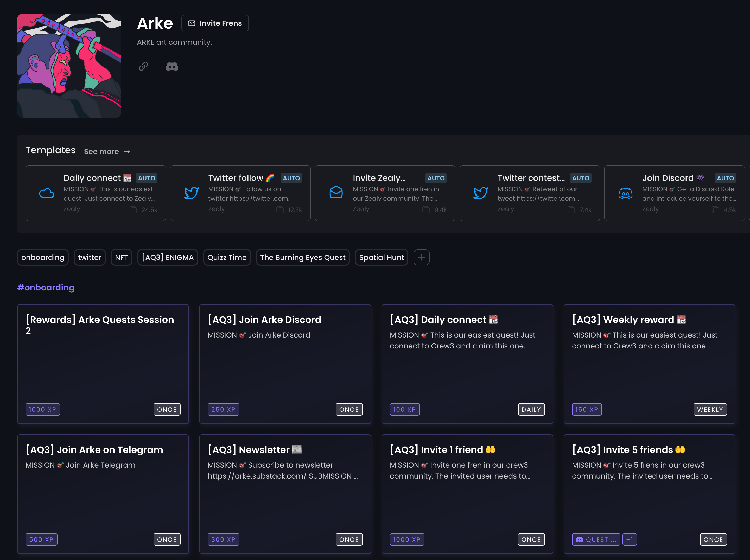Click the 250 XP badge on Join Arke Discord

(223, 409)
